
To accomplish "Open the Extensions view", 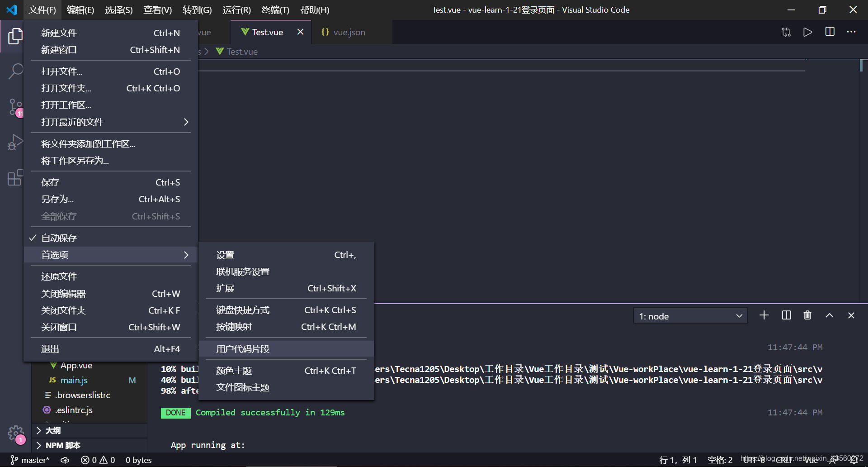I will coord(15,177).
